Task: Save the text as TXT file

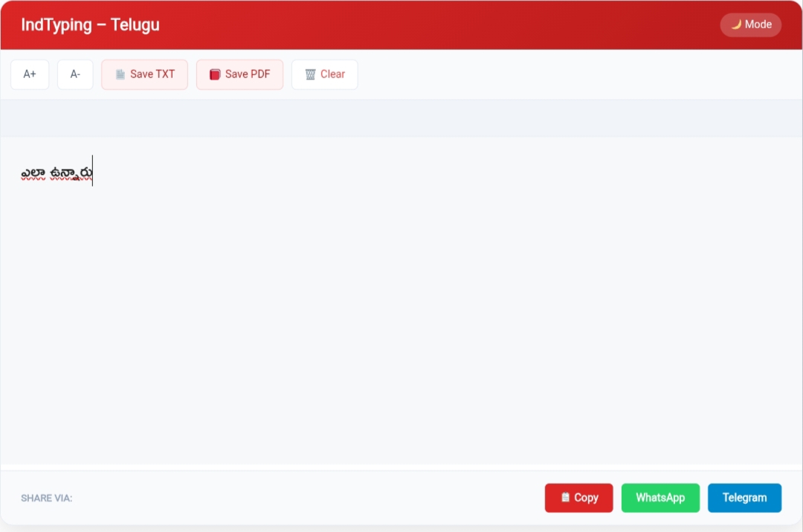Action: pos(144,74)
